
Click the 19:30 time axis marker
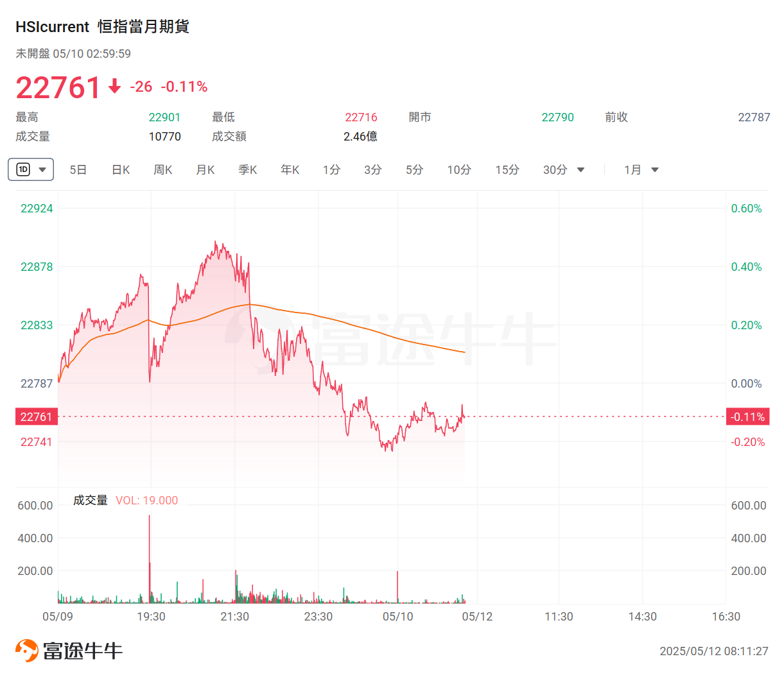(x=151, y=617)
